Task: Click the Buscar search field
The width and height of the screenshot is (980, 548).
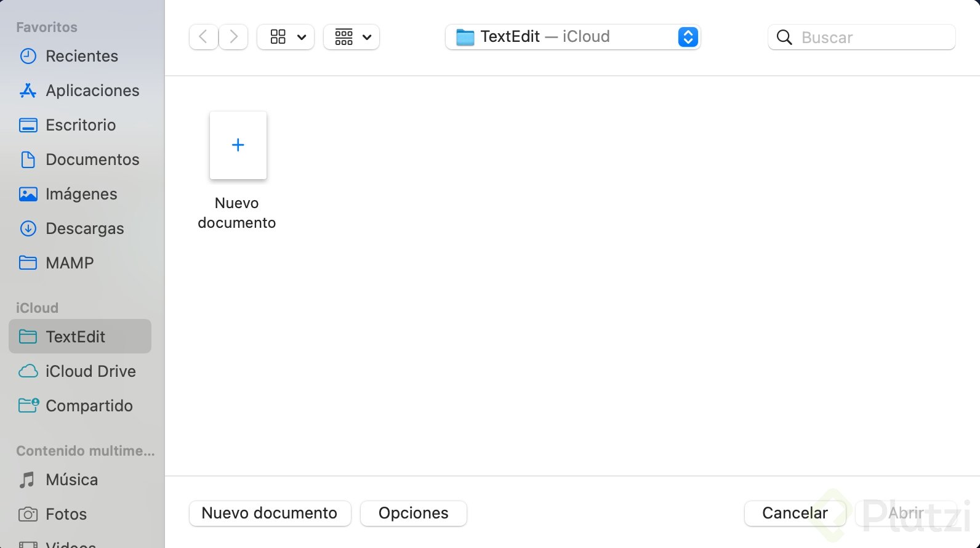Action: 874,38
